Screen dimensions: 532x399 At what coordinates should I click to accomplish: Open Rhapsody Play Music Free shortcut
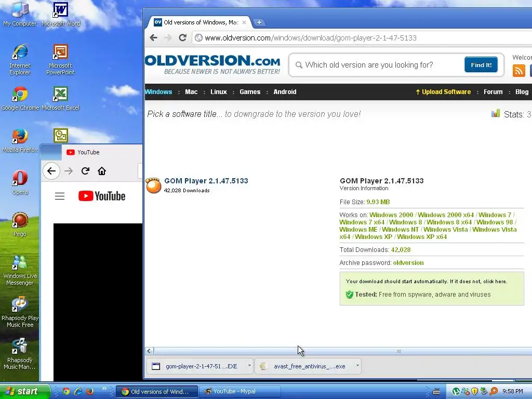20,312
